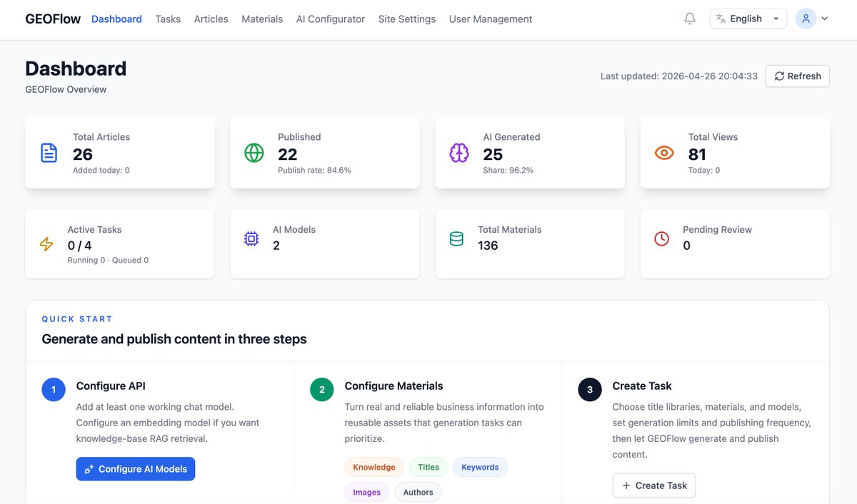Click the Published globe icon
Viewport: 857px width, 504px height.
254,153
